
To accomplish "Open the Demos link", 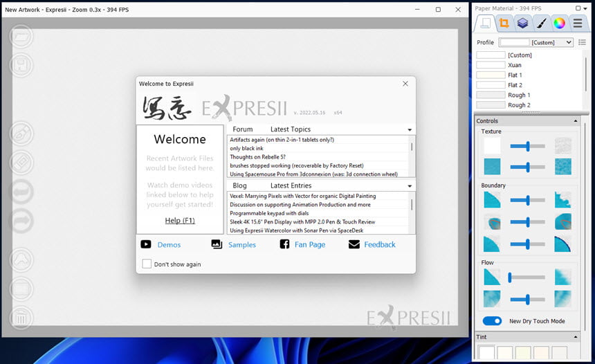I will click(x=169, y=245).
